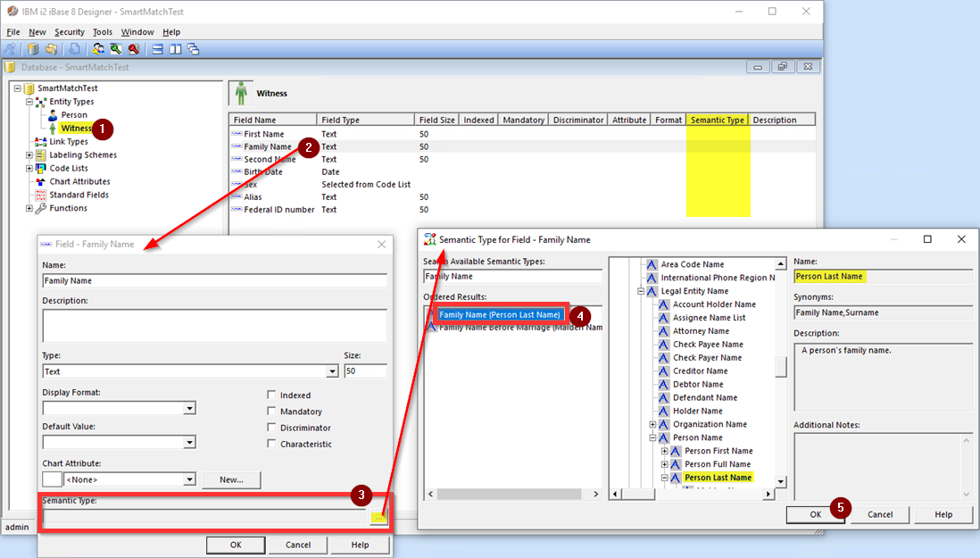Click the green key security toolbar icon
The height and width of the screenshot is (558, 980).
point(116,49)
